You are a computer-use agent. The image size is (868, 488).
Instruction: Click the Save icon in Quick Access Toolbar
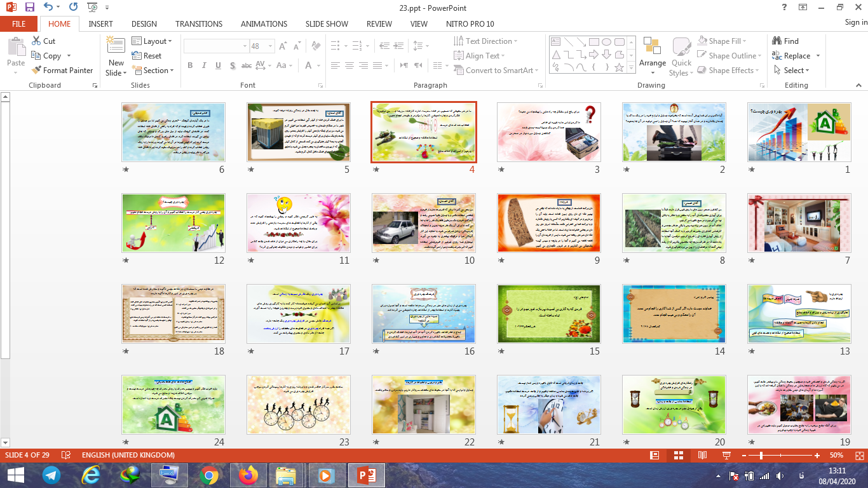point(29,8)
